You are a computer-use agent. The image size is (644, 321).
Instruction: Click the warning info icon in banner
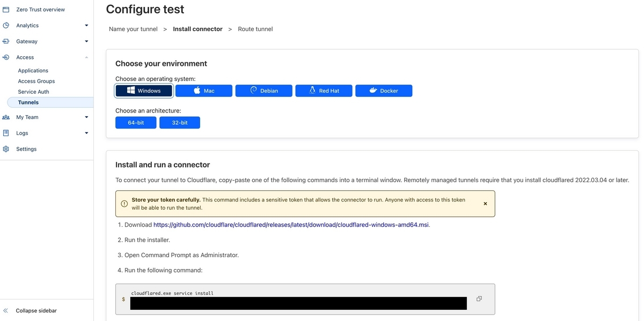(x=125, y=204)
